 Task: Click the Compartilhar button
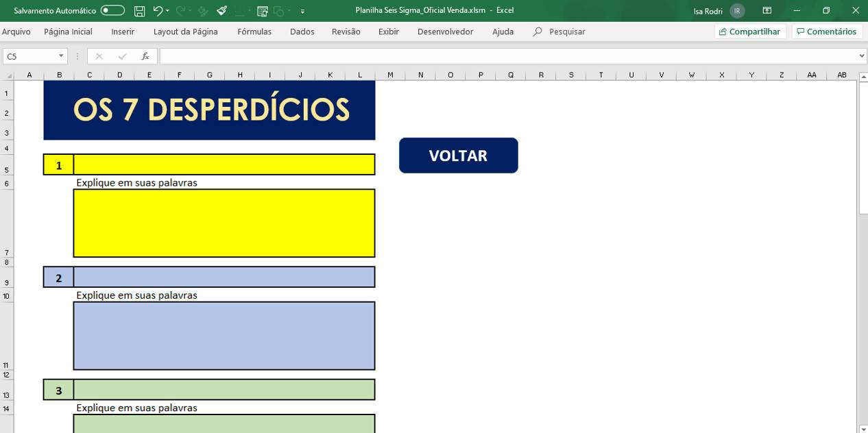pyautogui.click(x=749, y=32)
